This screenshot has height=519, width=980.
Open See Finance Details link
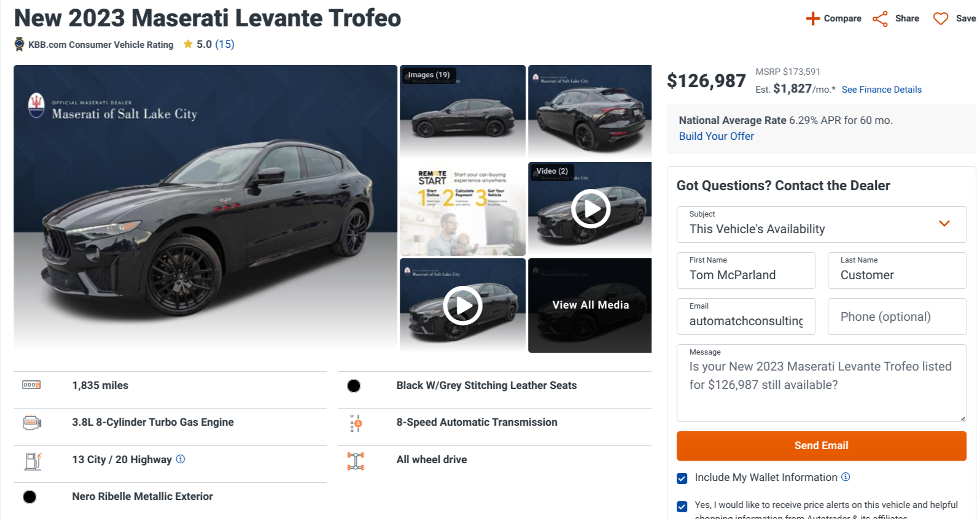(881, 90)
